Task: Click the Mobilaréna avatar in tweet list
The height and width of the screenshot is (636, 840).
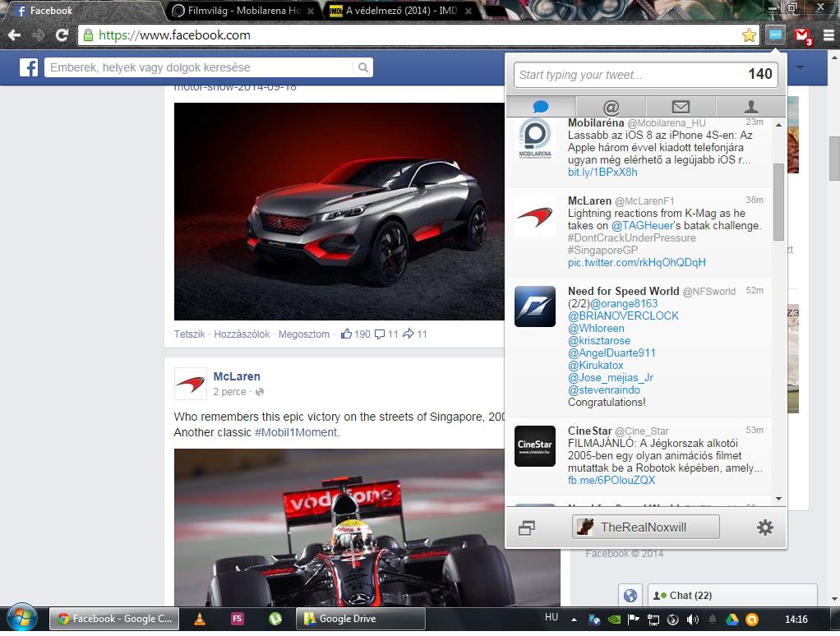Action: tap(534, 138)
